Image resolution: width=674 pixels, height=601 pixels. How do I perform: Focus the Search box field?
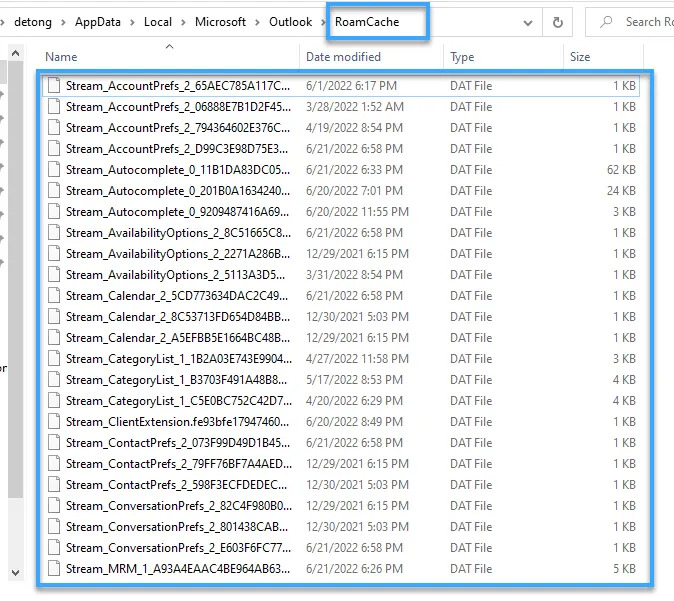(630, 22)
